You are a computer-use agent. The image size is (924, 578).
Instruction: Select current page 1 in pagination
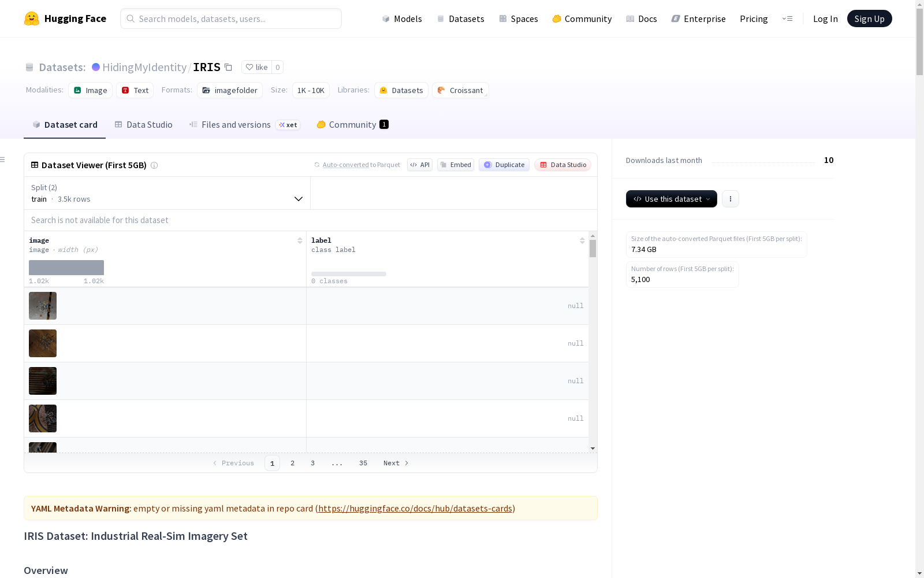pos(272,463)
